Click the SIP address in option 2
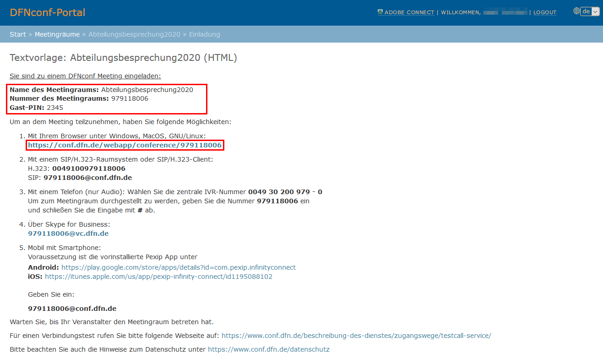This screenshot has width=603, height=364. [87, 178]
